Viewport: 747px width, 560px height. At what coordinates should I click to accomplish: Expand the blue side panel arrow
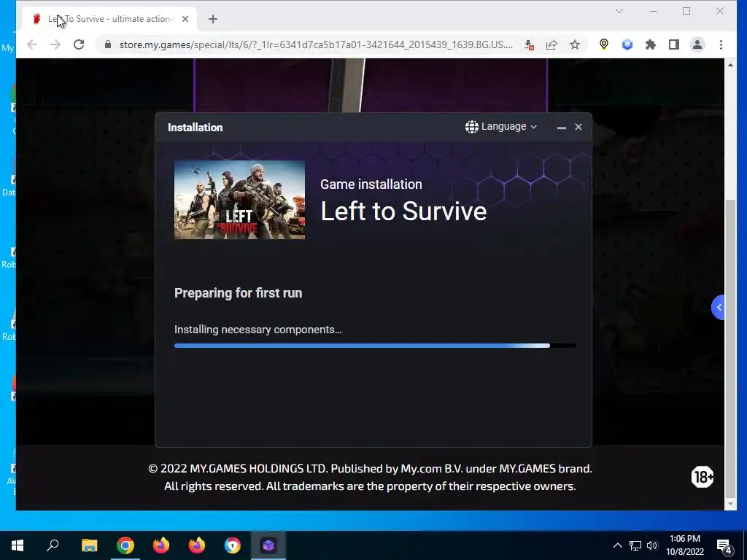point(718,307)
